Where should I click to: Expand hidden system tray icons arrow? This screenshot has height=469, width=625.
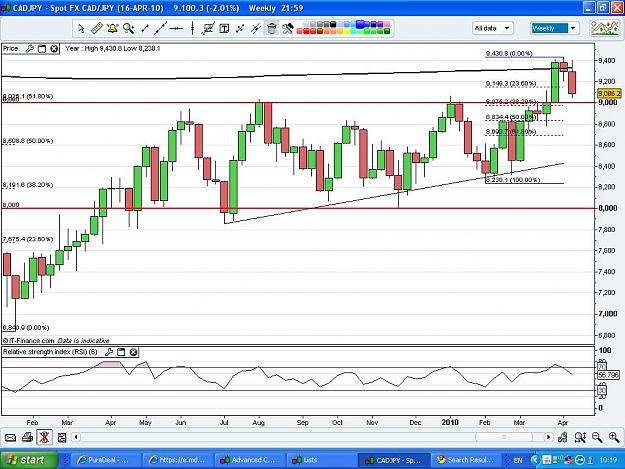pyautogui.click(x=535, y=460)
